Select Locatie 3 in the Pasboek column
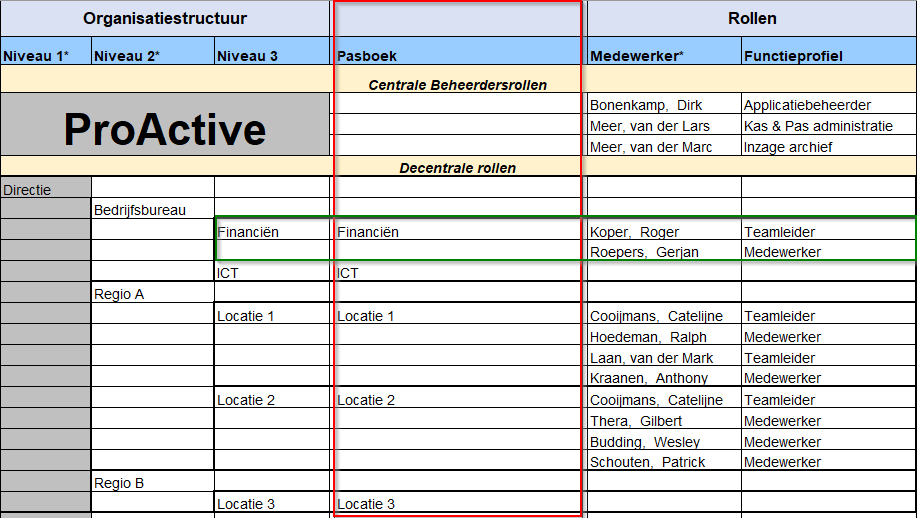917x518 pixels. click(458, 502)
